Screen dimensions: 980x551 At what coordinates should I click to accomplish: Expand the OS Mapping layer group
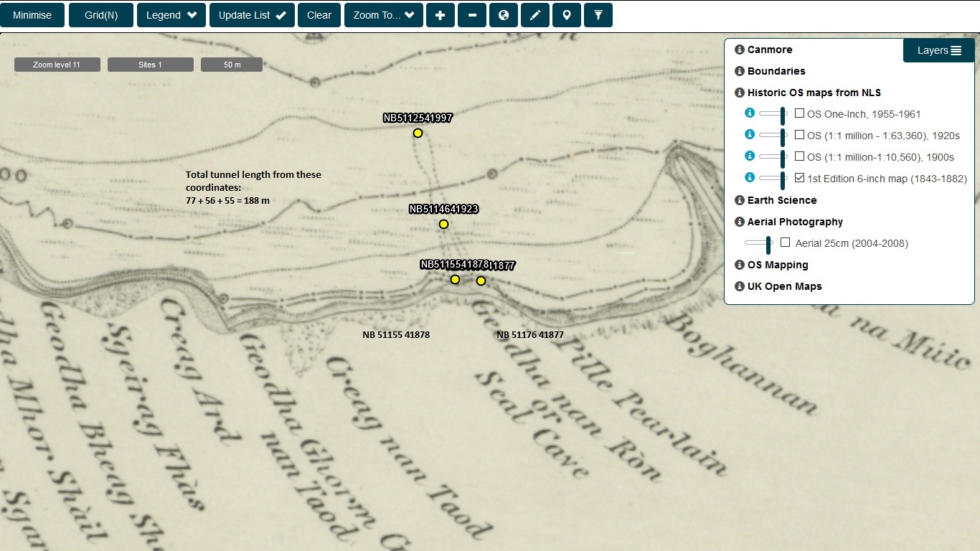777,265
